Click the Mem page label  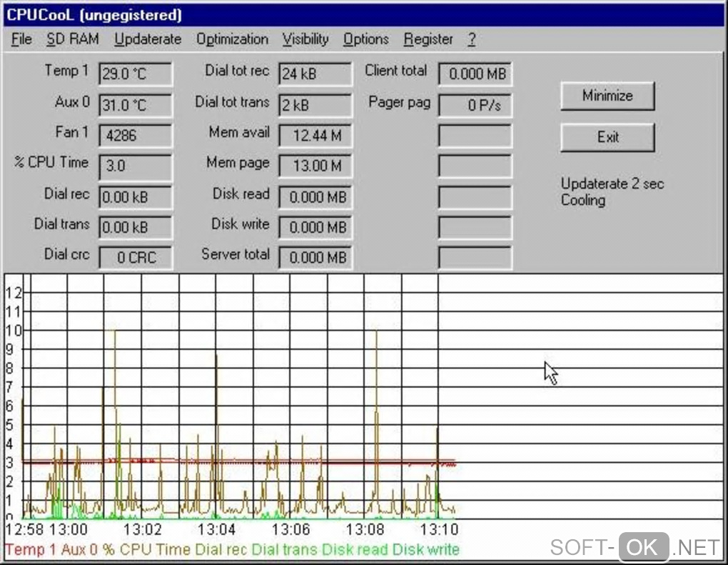pyautogui.click(x=238, y=163)
